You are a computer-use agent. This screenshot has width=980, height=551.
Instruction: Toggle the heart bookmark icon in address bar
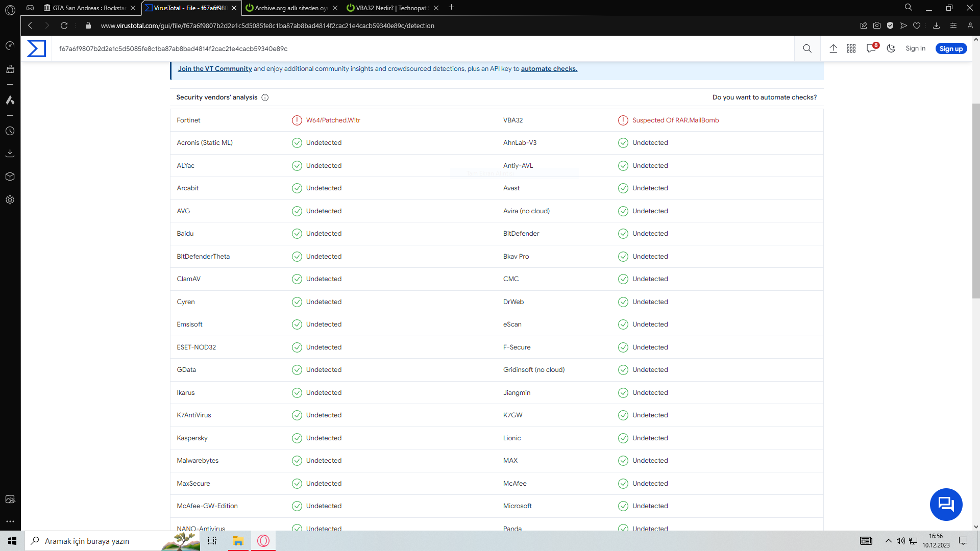pos(917,26)
